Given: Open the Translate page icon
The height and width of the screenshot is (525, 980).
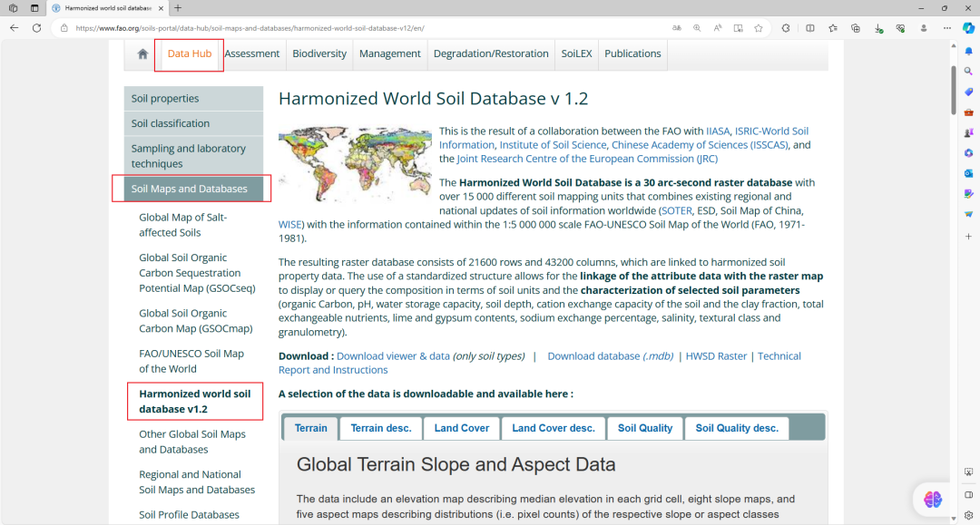Looking at the screenshot, I should point(677,28).
